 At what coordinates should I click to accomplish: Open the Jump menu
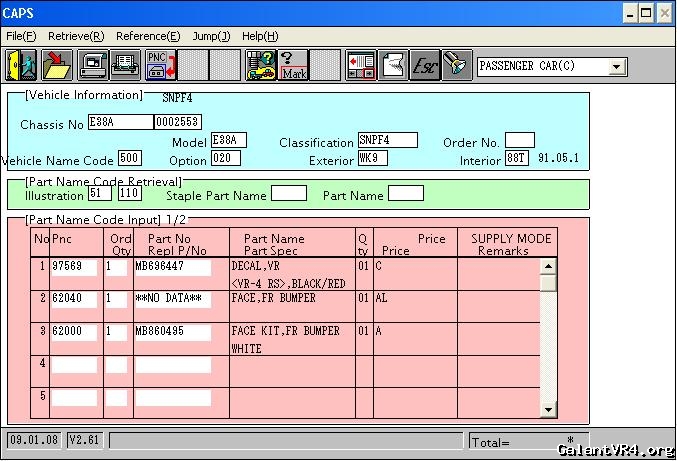click(211, 36)
